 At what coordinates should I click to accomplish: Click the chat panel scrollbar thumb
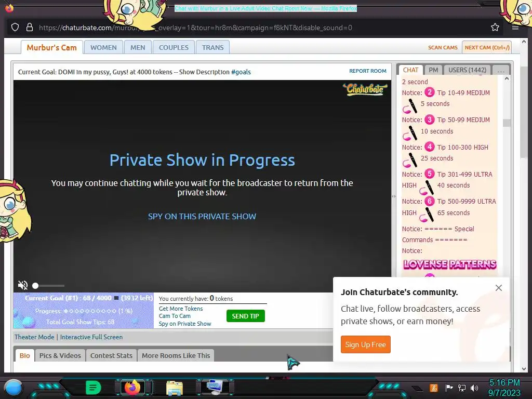[507, 123]
